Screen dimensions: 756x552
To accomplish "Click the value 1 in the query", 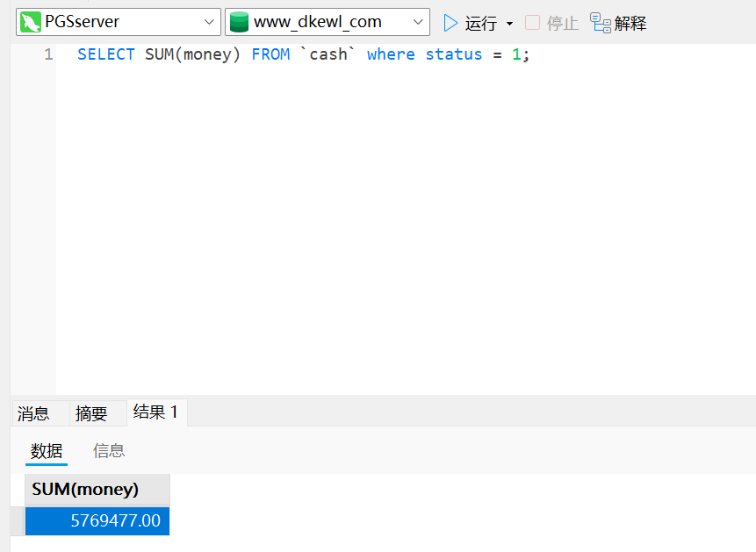I will [516, 54].
